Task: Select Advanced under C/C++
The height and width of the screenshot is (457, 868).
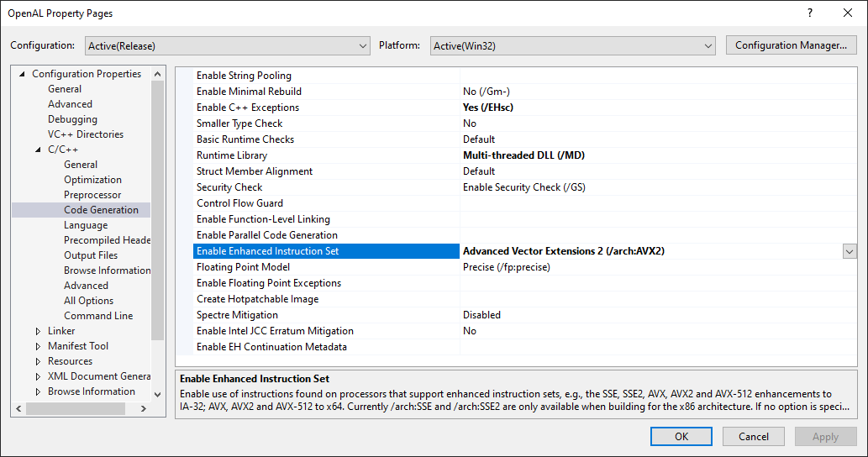Action: pyautogui.click(x=86, y=286)
